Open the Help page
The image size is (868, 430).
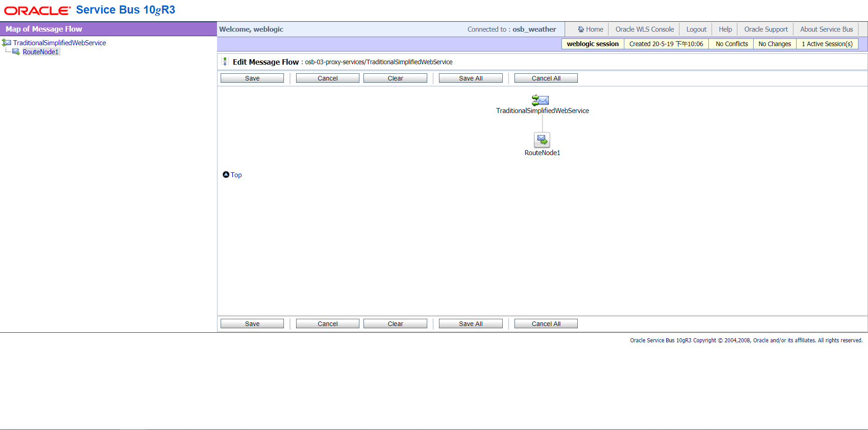(725, 29)
